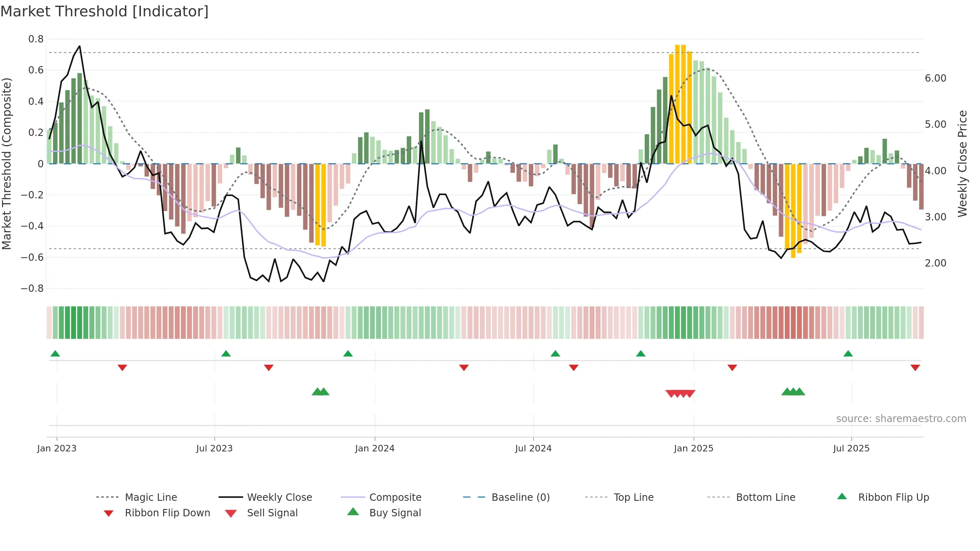Viewport: 980px width, 551px height.
Task: Click the Ribbon Flip Up marker after Jul 2024
Action: point(555,353)
